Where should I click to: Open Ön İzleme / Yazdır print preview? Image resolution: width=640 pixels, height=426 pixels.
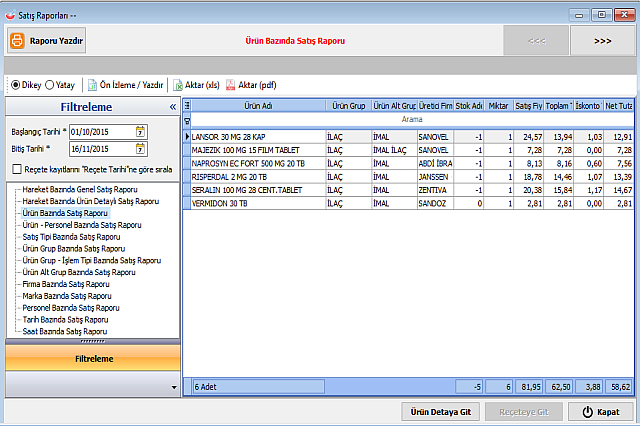coord(126,85)
